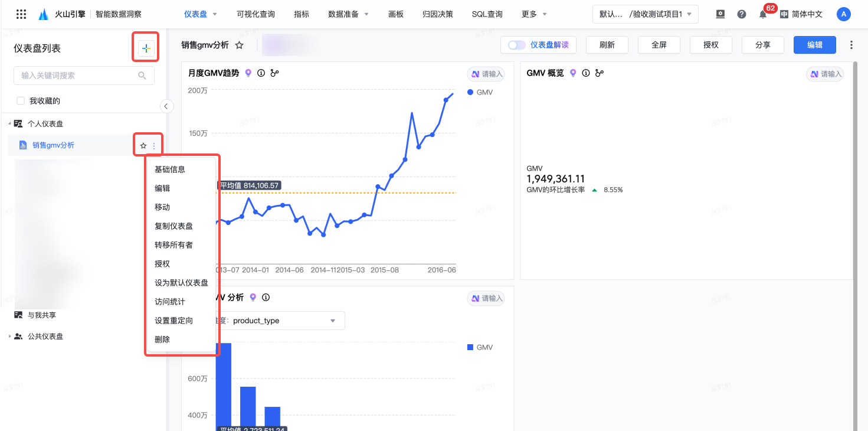Click the plus icon to add dashboard
The image size is (868, 431).
pyautogui.click(x=146, y=49)
